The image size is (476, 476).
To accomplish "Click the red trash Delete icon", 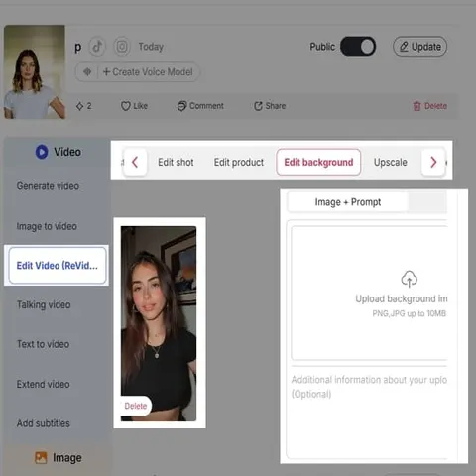I will point(416,106).
